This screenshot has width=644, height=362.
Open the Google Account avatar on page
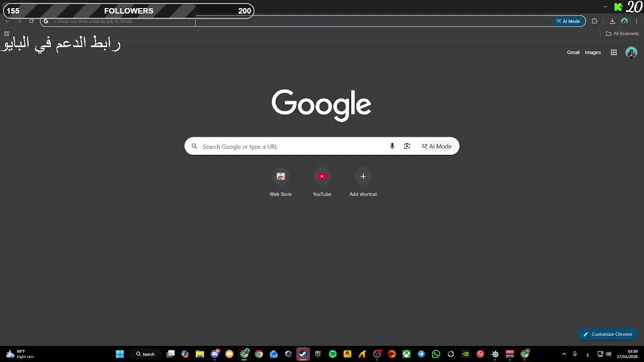coord(631,52)
